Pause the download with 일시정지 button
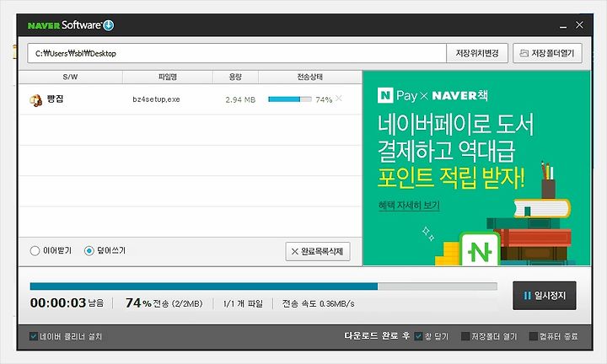 click(x=545, y=296)
